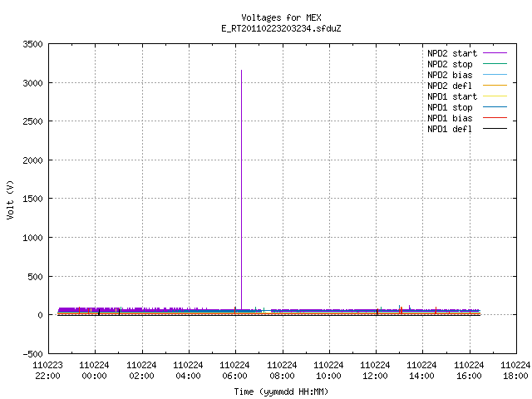532x399 pixels.
Task: Click the 'Volt (V)' y-axis label
Action: pyautogui.click(x=10, y=199)
